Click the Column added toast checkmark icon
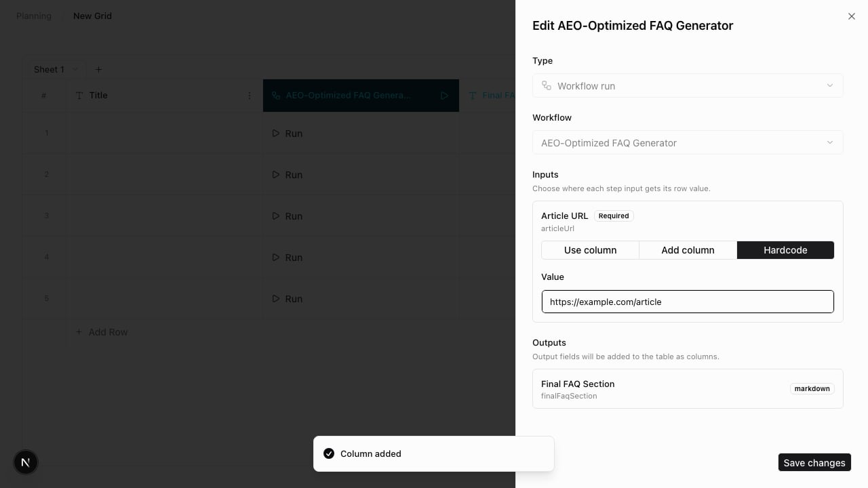 point(329,453)
